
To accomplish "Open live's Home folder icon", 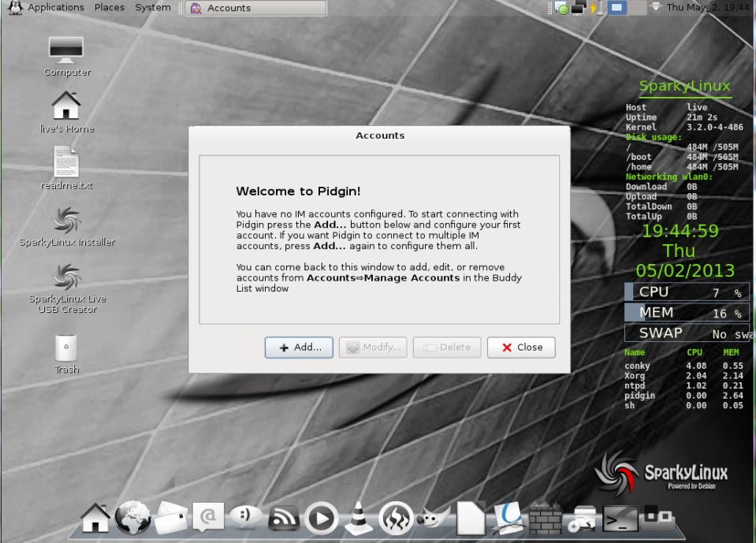I will click(66, 112).
